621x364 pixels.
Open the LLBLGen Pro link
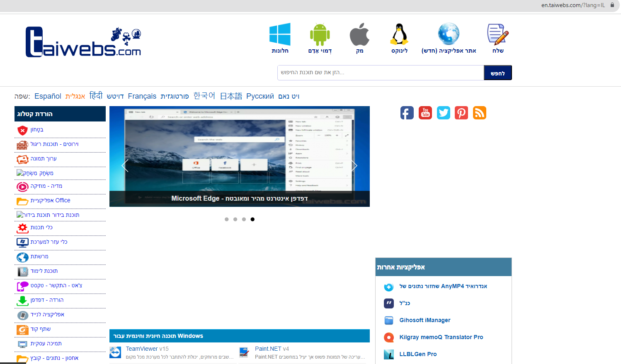[418, 354]
